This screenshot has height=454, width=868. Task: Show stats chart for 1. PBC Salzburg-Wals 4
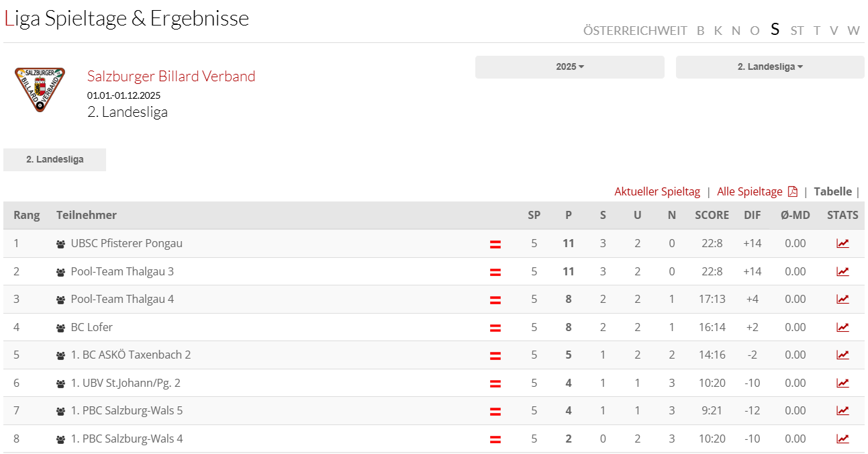tap(842, 439)
